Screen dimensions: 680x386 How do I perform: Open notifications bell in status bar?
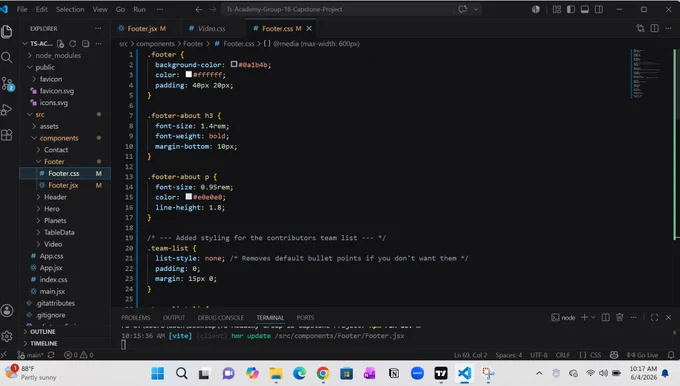click(671, 355)
